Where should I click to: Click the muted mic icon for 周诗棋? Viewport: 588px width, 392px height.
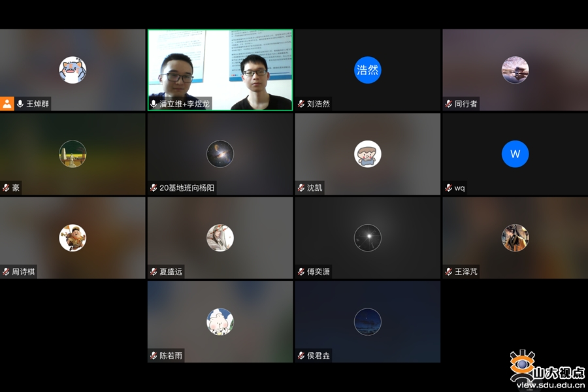point(6,272)
